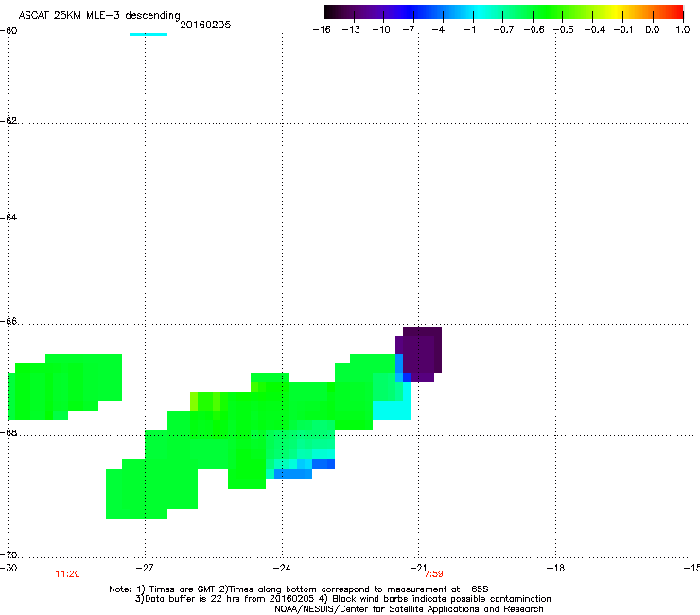Screen dimensions: 700x615
Task: Click the color bar label '-0.5'
Action: tap(564, 30)
